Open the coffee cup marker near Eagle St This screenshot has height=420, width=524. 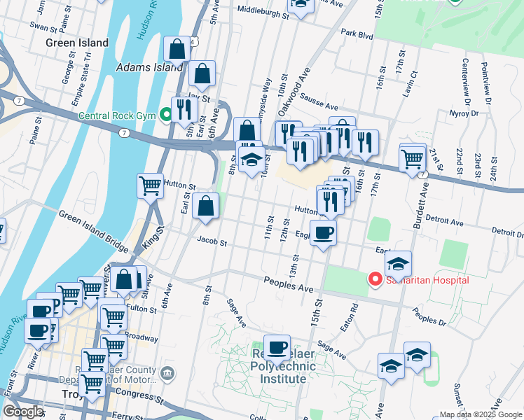[323, 235]
